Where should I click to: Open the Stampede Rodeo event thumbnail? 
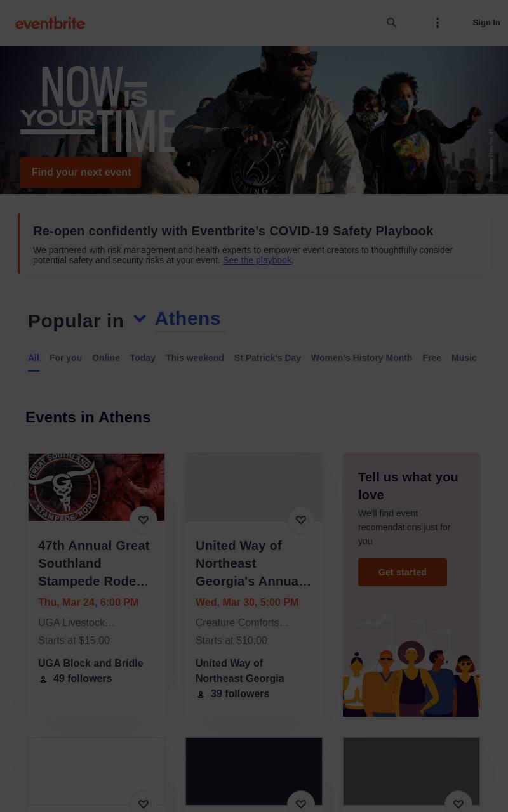(x=97, y=487)
